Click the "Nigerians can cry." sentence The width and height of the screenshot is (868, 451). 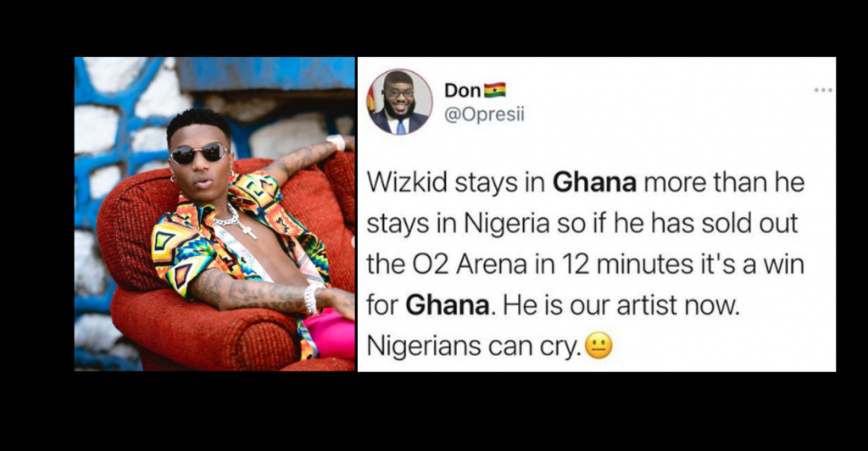474,347
